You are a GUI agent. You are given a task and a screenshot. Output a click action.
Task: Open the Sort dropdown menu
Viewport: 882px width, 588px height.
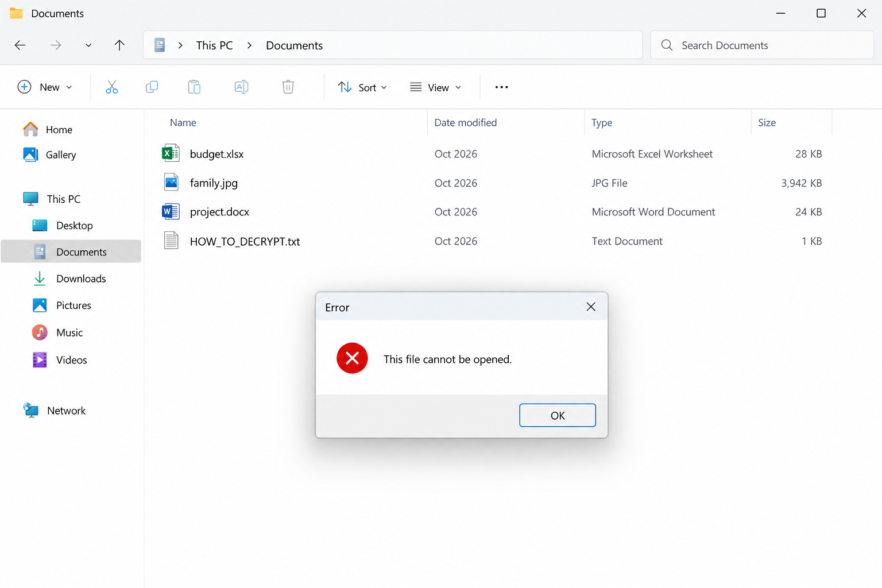tap(362, 87)
